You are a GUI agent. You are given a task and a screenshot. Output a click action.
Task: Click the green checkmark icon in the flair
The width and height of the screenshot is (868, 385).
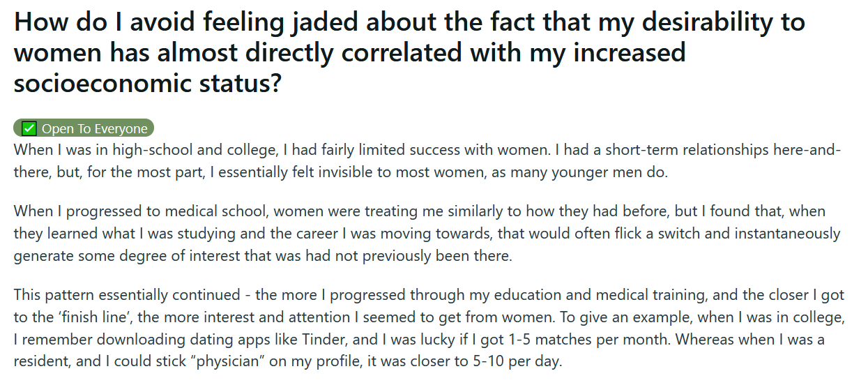pyautogui.click(x=29, y=128)
